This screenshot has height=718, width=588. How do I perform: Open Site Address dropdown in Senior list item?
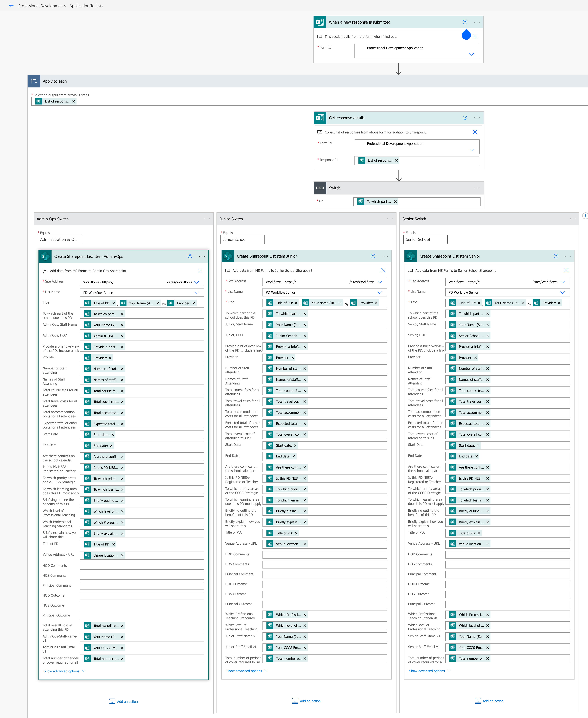coord(563,282)
